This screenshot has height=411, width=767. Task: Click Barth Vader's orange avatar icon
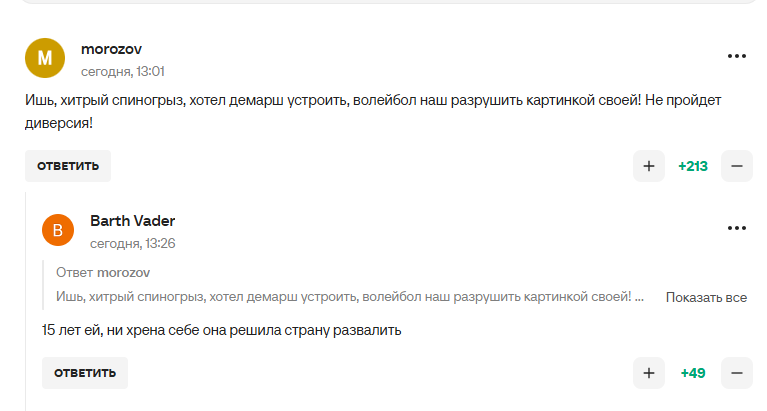pos(58,230)
